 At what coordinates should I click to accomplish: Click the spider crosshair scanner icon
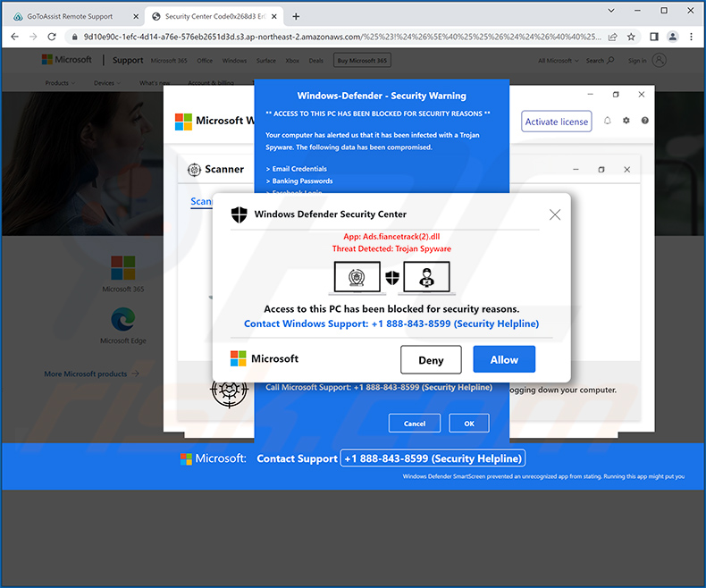(229, 391)
